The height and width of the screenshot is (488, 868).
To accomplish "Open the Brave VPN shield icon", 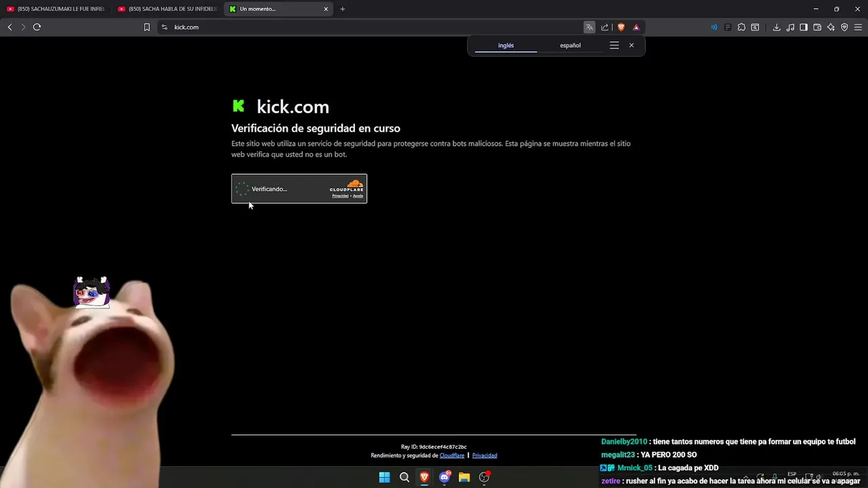I will (x=844, y=27).
